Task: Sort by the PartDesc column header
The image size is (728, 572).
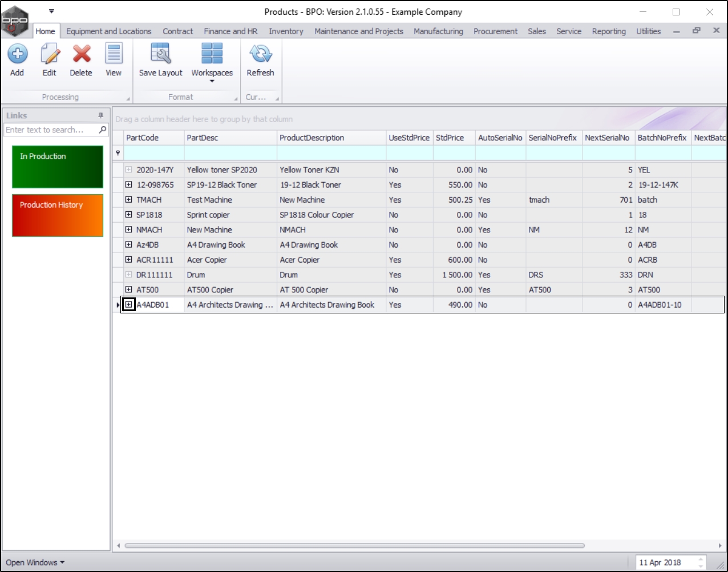Action: (230, 138)
